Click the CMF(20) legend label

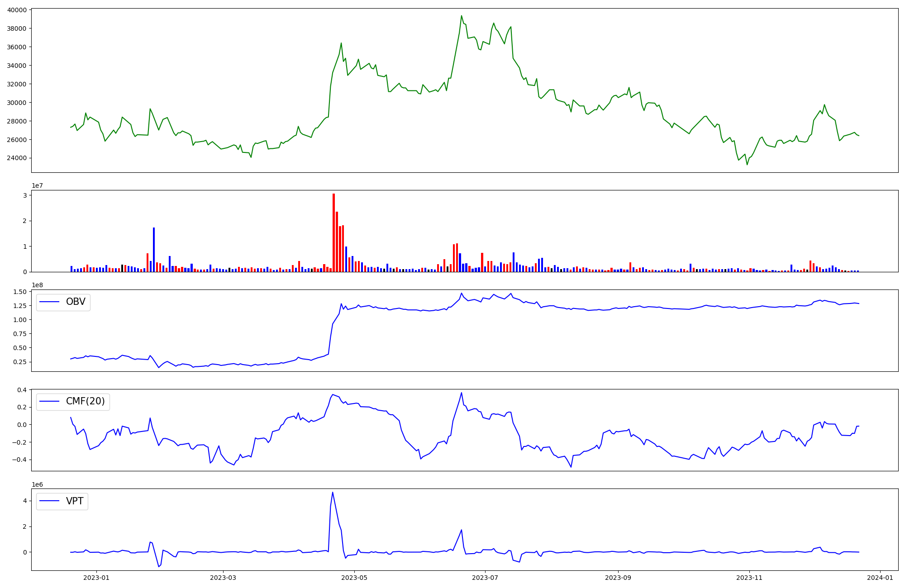click(85, 402)
